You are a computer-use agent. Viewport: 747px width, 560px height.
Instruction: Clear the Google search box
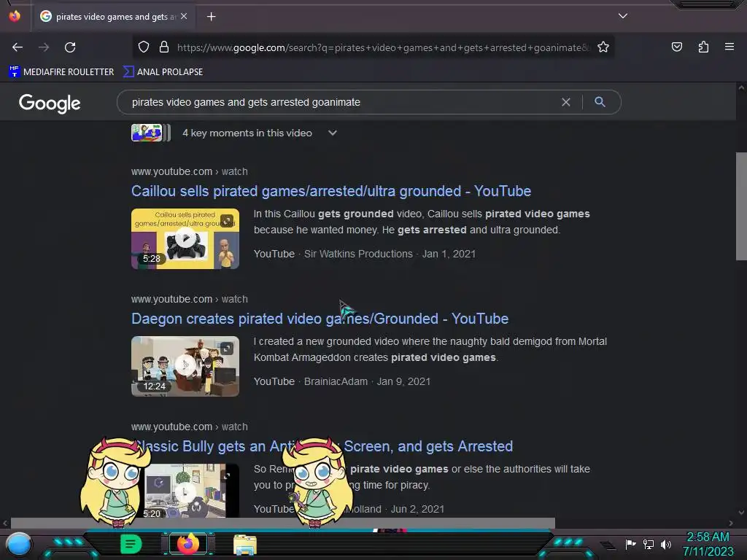click(566, 102)
